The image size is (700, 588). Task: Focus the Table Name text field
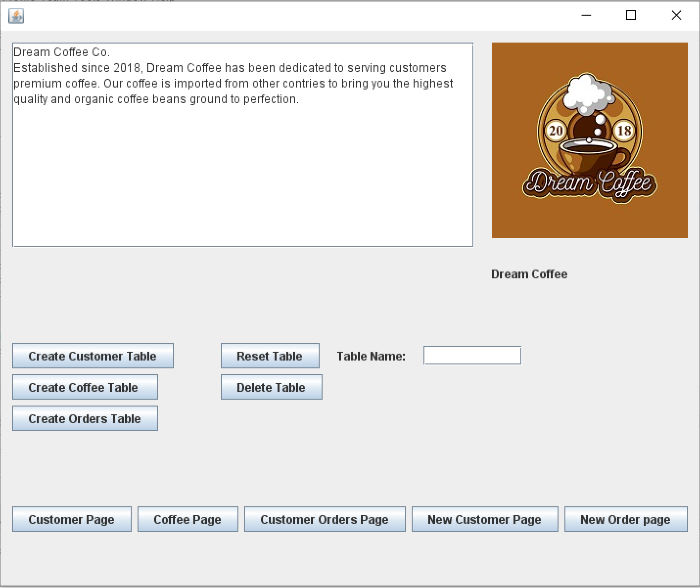coord(472,356)
